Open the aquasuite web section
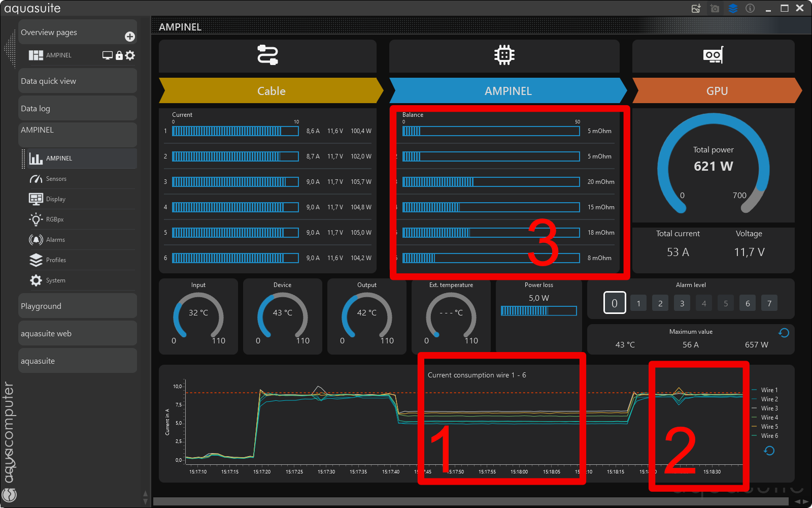 pos(77,334)
